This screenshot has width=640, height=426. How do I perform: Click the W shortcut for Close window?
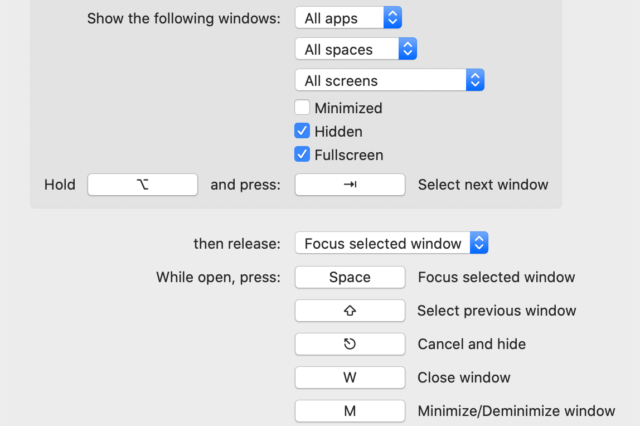(350, 378)
